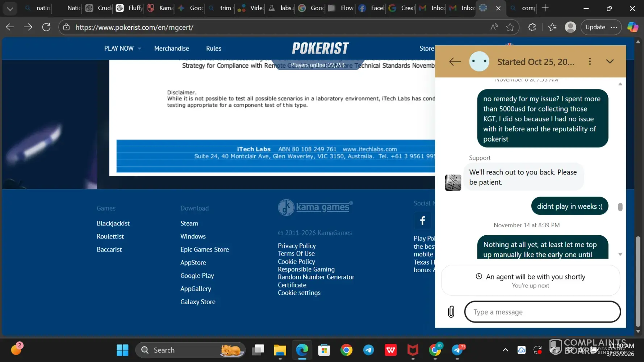Screen dimensions: 644x362
Task: Close the active Pokerist tab
Action: [498, 8]
